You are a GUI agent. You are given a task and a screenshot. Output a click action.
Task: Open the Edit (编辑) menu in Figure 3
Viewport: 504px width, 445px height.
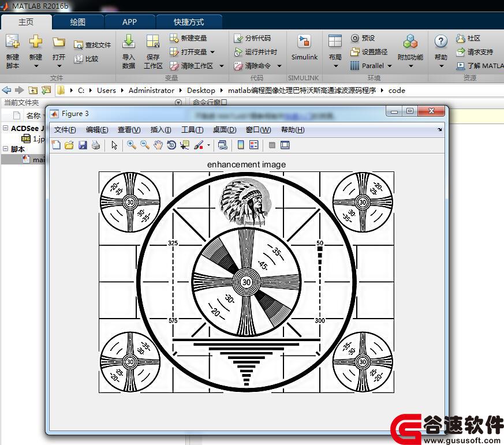[97, 130]
